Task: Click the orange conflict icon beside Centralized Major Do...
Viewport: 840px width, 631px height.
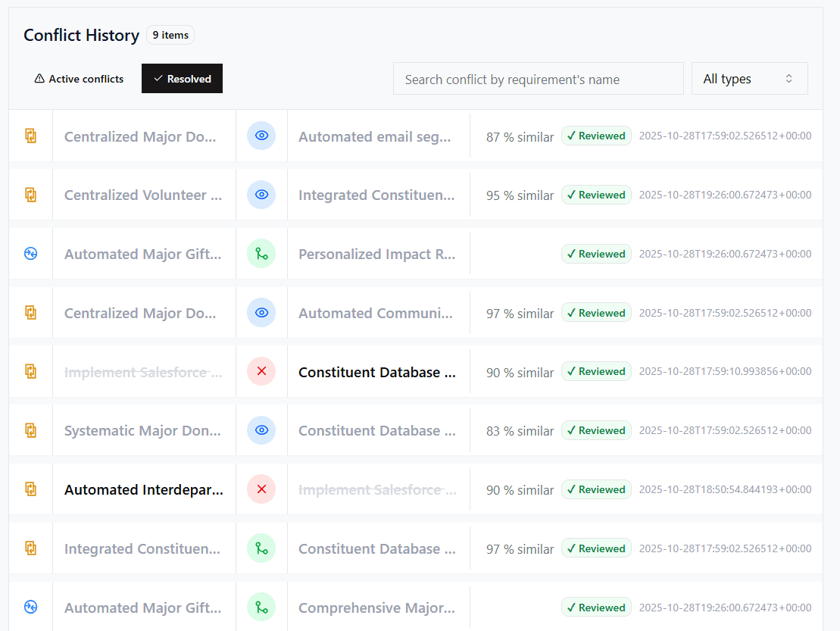Action: [x=30, y=136]
